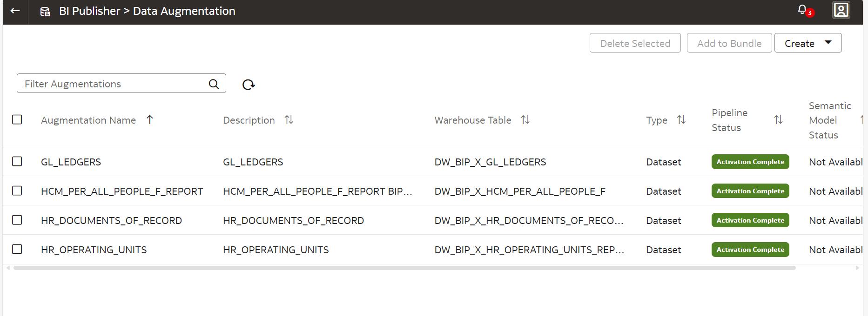Select HR_OPERATING_UNITS augmentation name
Screen dimensions: 868x316
(94, 250)
